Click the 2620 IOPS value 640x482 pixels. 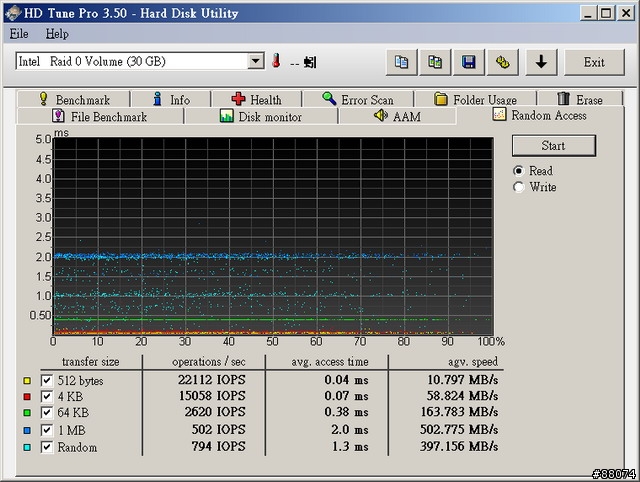pyautogui.click(x=215, y=412)
